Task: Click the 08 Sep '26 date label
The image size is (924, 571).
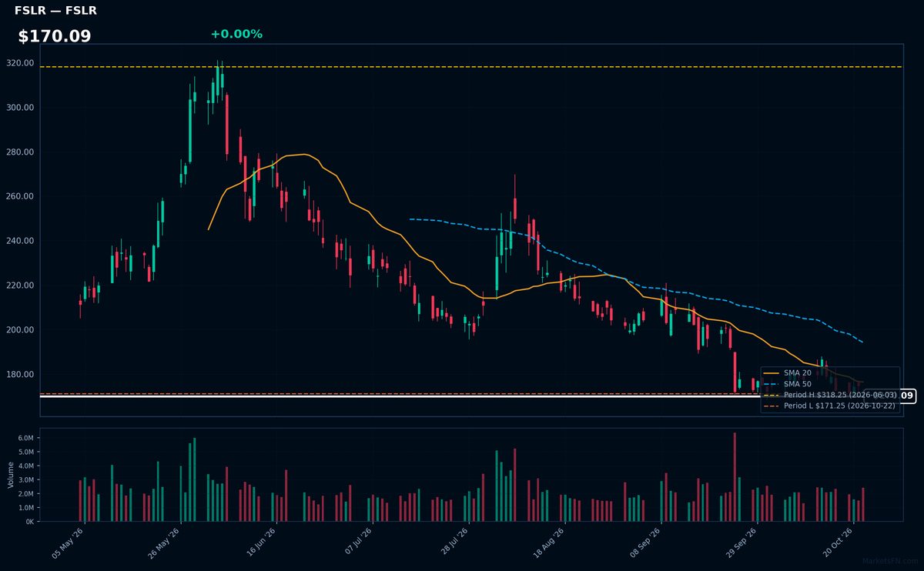Action: click(x=645, y=542)
